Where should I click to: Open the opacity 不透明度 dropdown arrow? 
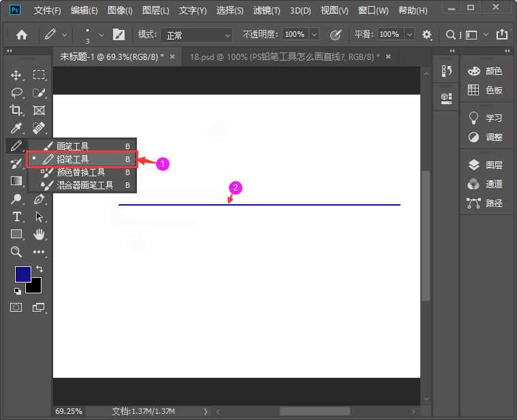tap(315, 34)
